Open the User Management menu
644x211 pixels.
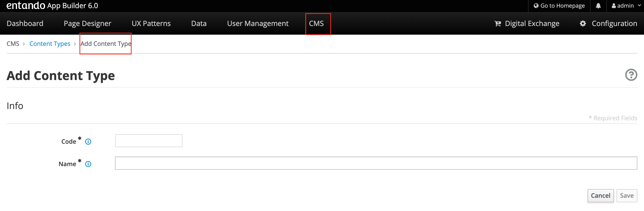258,23
